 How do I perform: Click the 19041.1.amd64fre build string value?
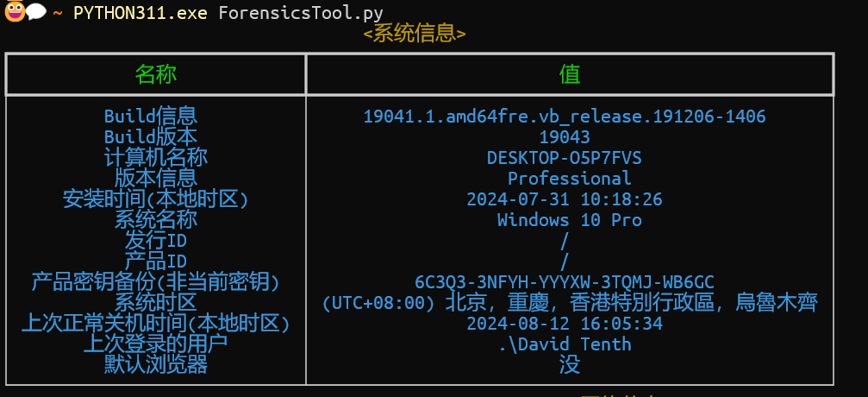565,117
